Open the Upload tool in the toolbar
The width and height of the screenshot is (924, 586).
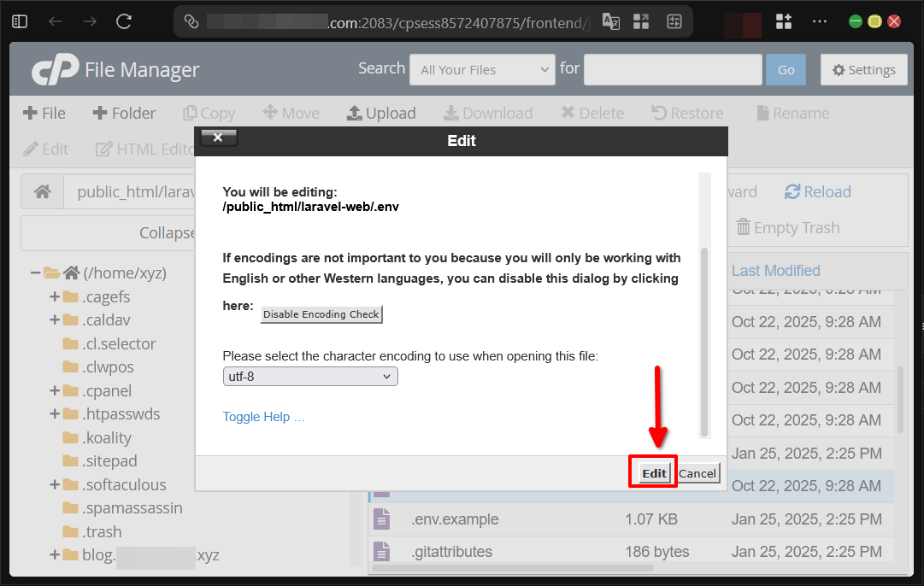pyautogui.click(x=381, y=112)
